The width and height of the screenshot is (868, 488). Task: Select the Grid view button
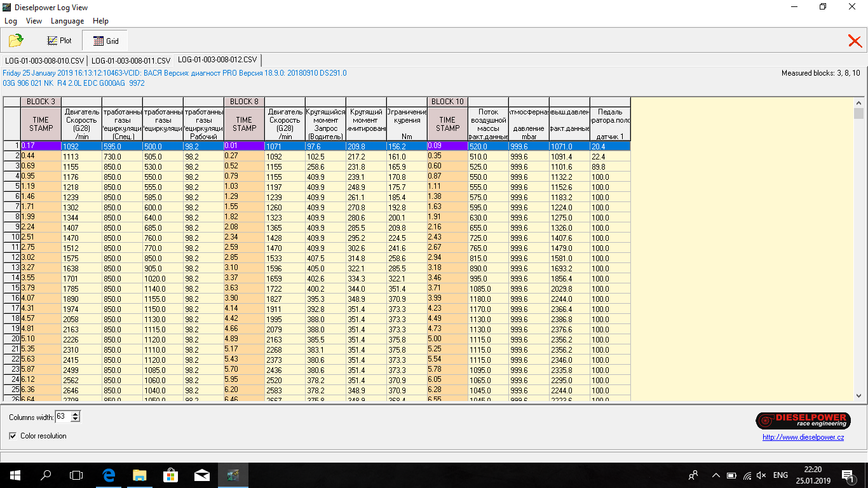point(105,41)
